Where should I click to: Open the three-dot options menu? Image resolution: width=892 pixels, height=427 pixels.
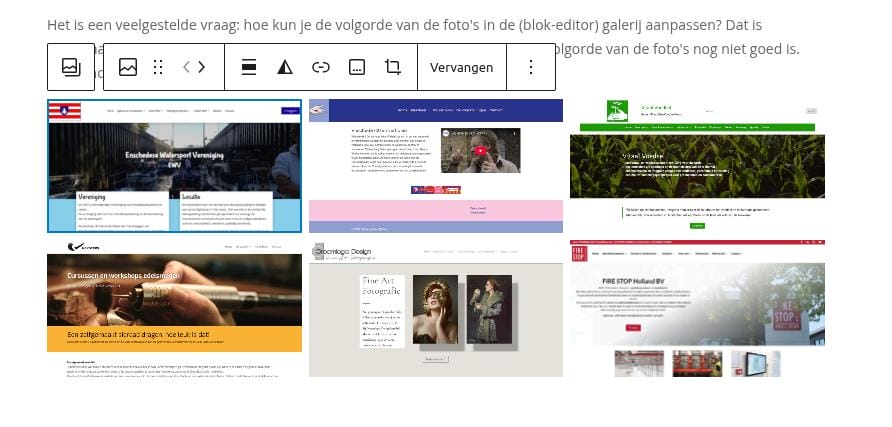point(531,67)
